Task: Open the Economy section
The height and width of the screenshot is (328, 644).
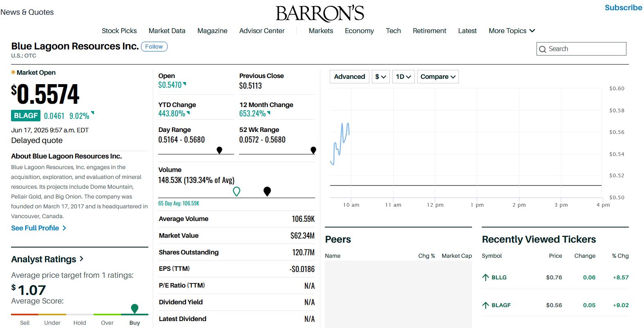Action: [x=359, y=31]
